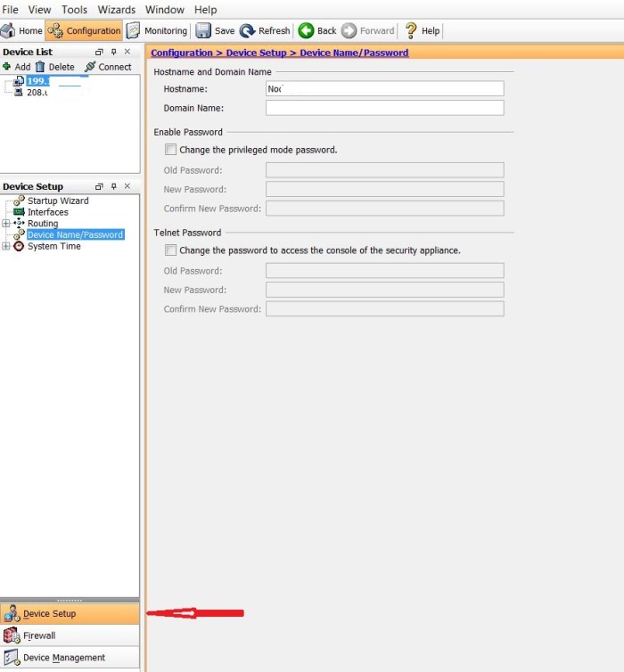Image resolution: width=624 pixels, height=672 pixels.
Task: Click the Home toolbar icon
Action: (8, 30)
